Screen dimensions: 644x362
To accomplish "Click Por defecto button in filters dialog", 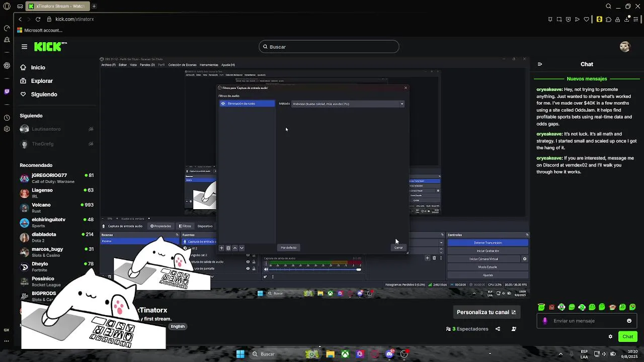I will (289, 248).
